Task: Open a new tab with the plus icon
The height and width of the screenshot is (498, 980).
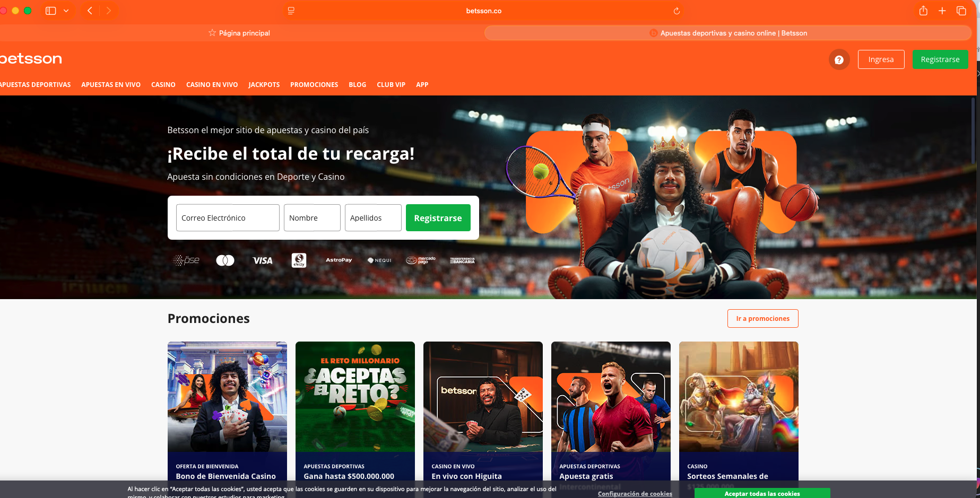Action: tap(942, 11)
